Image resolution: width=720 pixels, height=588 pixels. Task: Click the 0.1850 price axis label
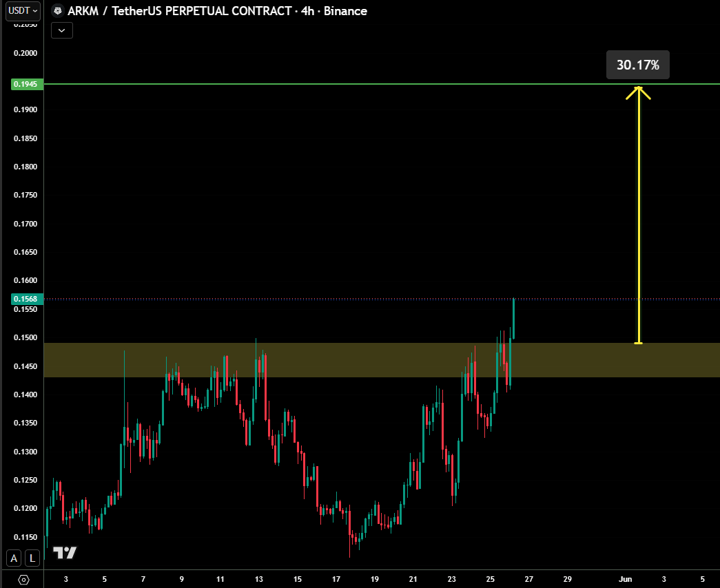[25, 138]
